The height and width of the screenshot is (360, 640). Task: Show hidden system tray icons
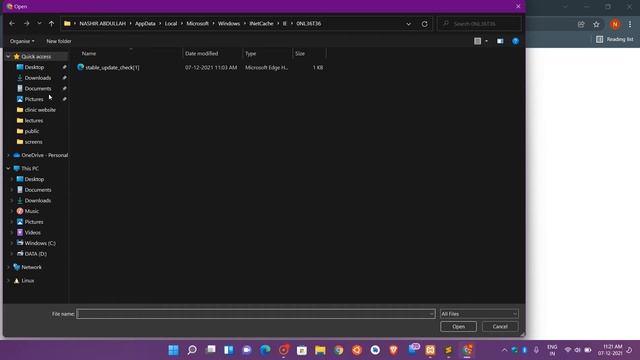click(504, 350)
